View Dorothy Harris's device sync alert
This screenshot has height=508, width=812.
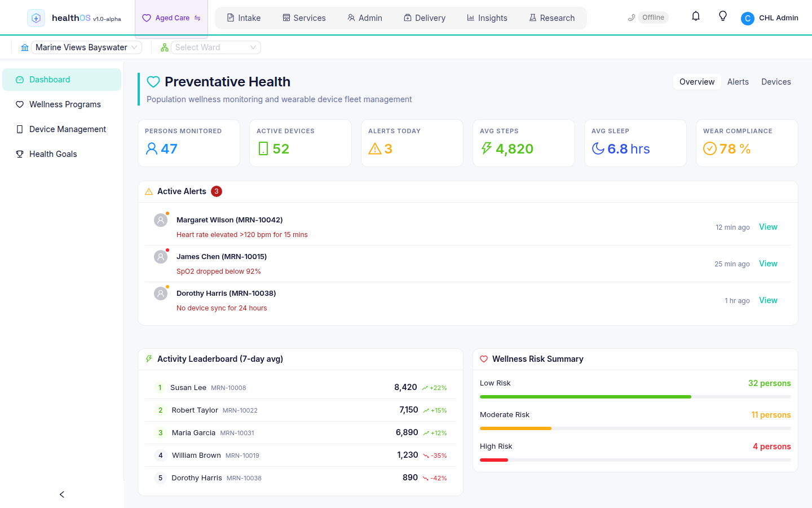pyautogui.click(x=768, y=300)
